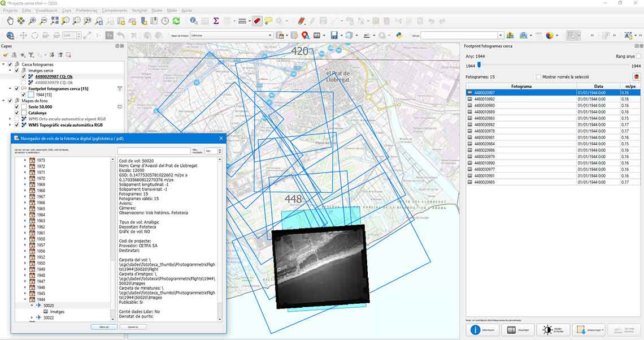This screenshot has height=340, width=644.
Task: Click the brightness adjust button in Footprint panel
Action: coord(553,330)
